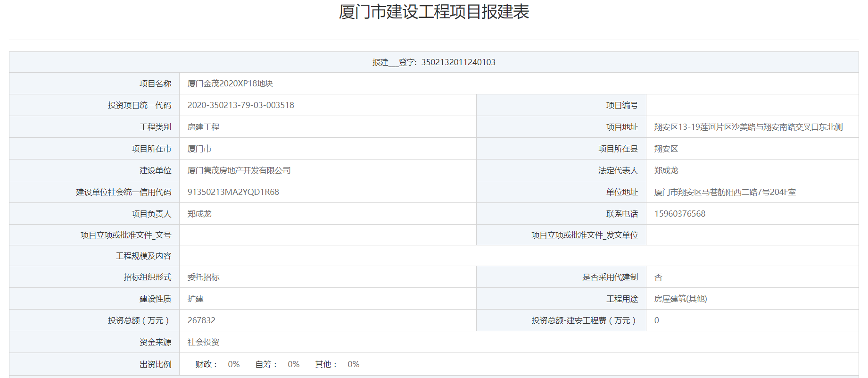This screenshot has height=378, width=868.
Task: Select the 投资总额-建安工程费（万元） label
Action: click(x=584, y=320)
